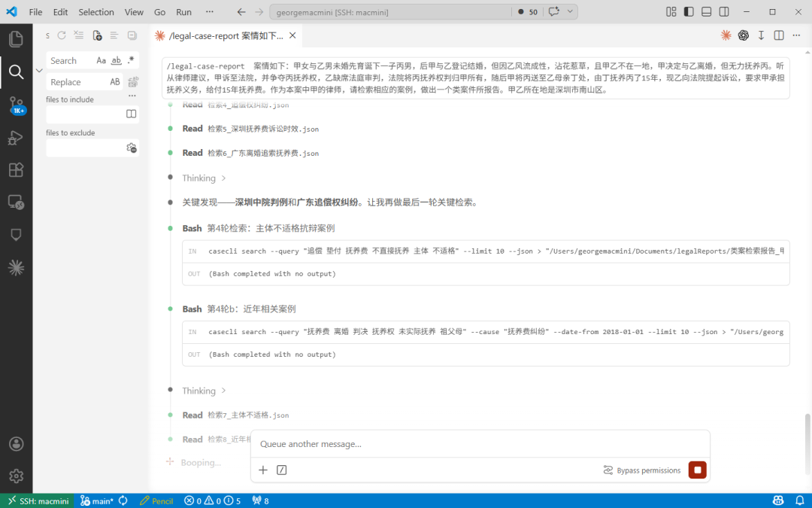
Task: Open errors and warnings in status bar
Action: [x=213, y=500]
